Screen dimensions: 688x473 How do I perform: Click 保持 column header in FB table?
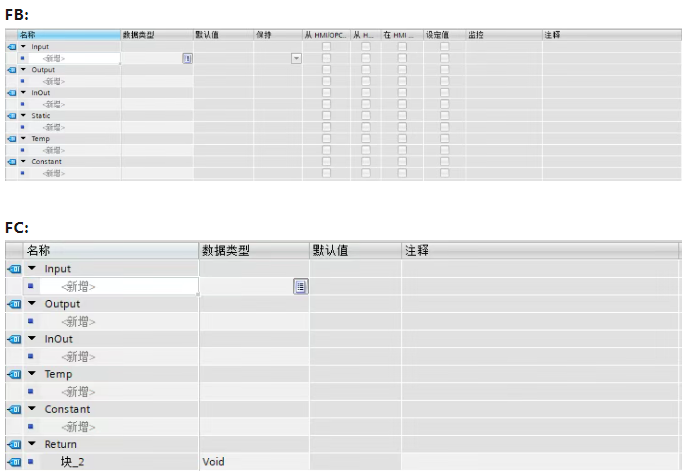[278, 35]
